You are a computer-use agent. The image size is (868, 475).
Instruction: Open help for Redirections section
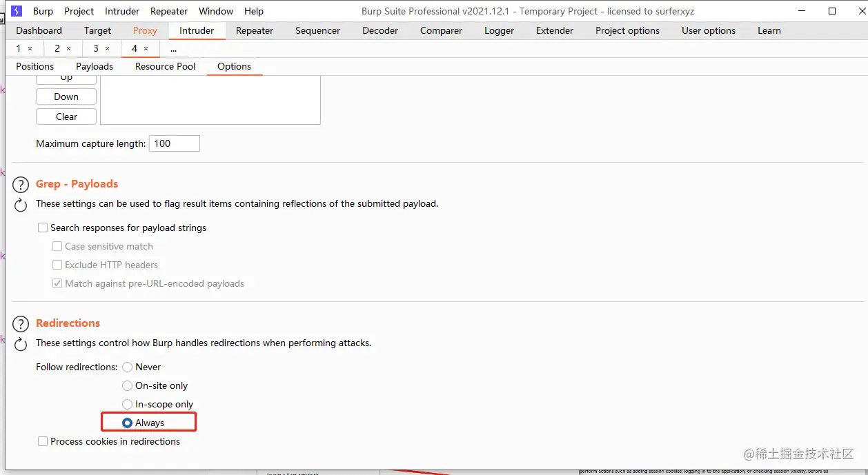(21, 324)
